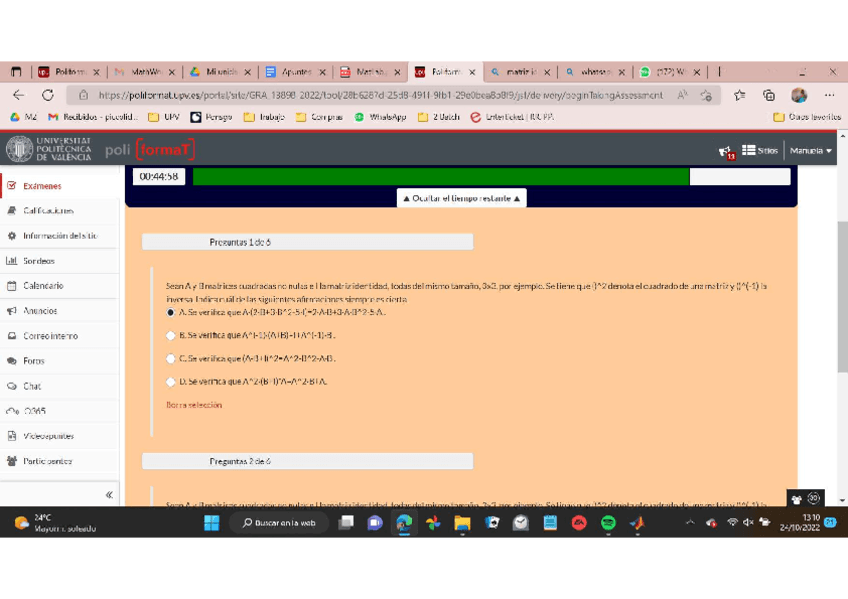Click the green remaining-time progress bar
Viewport: 848px width, 599px height.
pos(440,176)
